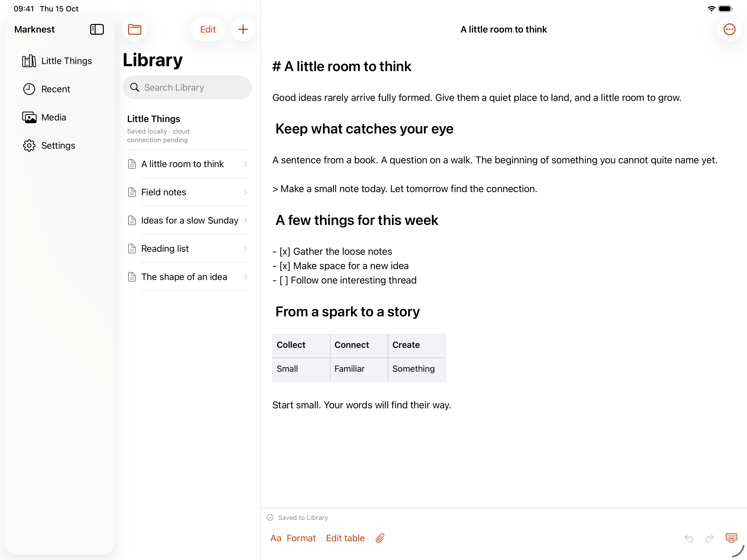
Task: Click Edit table in bottom toolbar
Action: pyautogui.click(x=345, y=538)
